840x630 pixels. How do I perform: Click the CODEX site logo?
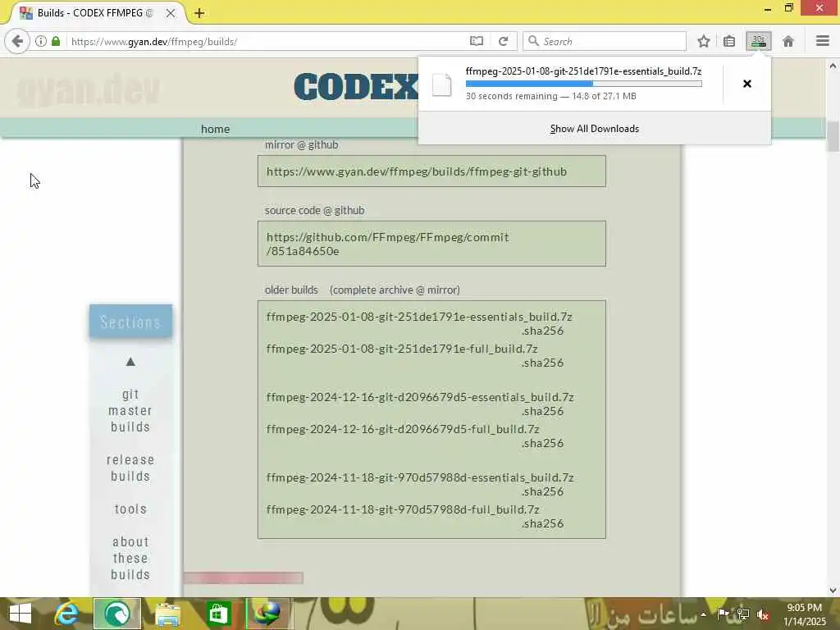[356, 86]
